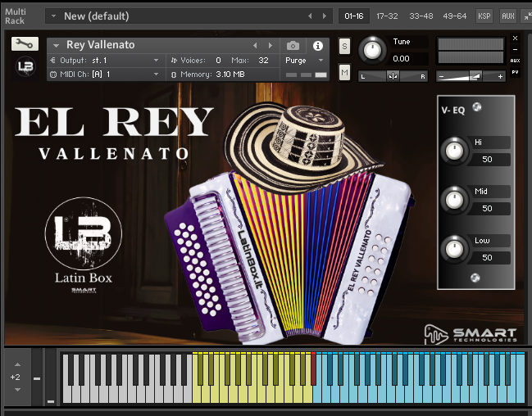Adjust the Low EQ knob
Image resolution: width=532 pixels, height=416 pixels.
point(454,249)
